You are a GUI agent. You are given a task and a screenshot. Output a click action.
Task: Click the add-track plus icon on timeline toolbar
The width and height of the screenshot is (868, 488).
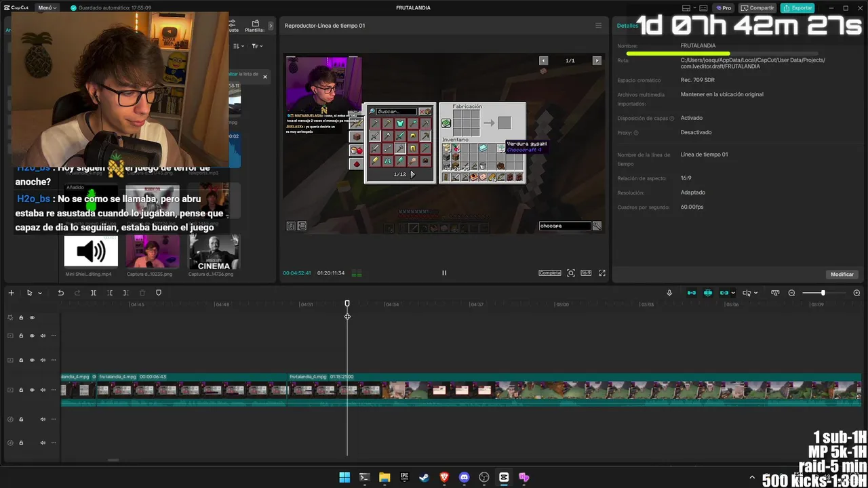(x=11, y=293)
